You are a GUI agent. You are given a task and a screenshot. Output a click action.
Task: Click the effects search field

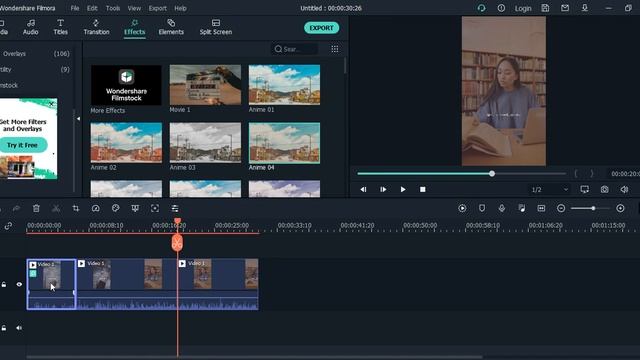(x=295, y=49)
